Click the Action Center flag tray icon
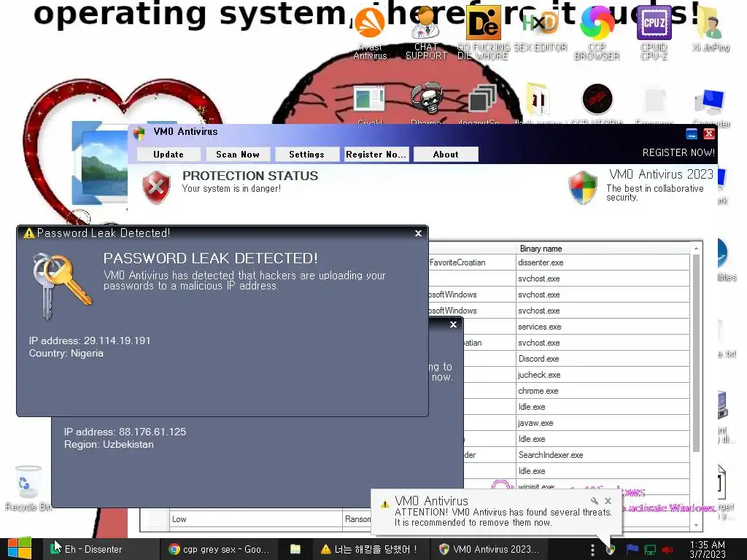Screen dimensions: 747x560 coord(632,549)
